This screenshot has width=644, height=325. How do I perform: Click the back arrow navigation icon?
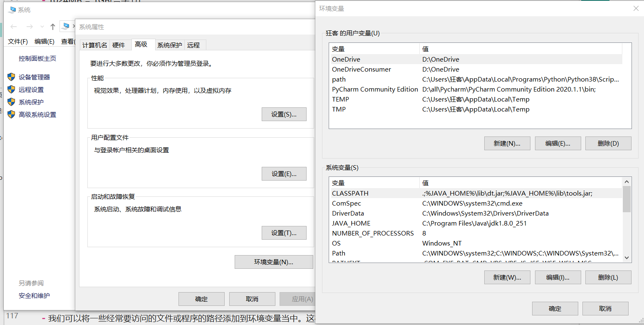point(14,27)
